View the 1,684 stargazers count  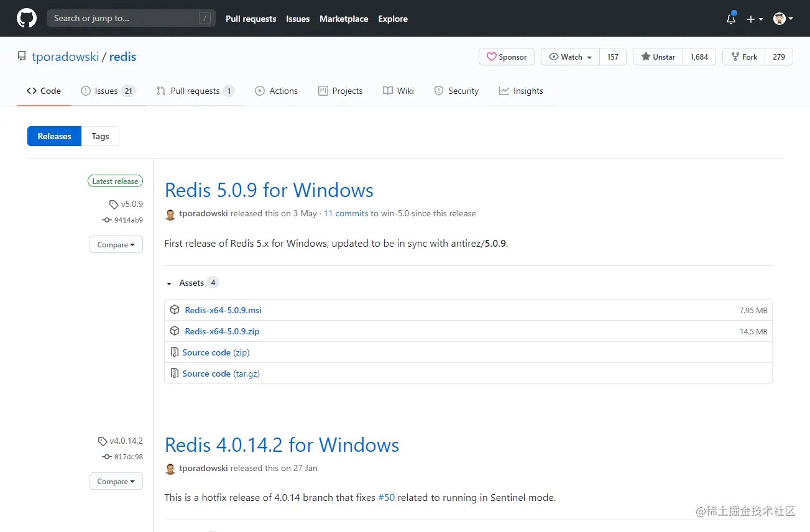(x=699, y=57)
